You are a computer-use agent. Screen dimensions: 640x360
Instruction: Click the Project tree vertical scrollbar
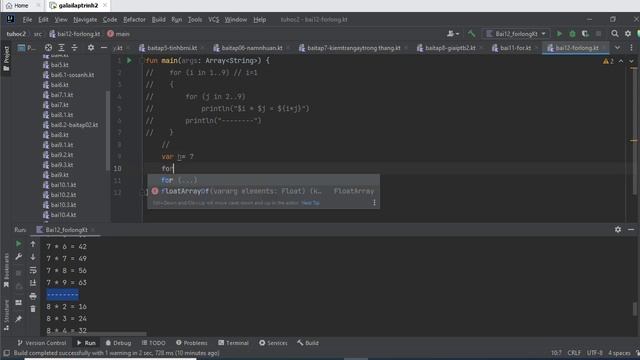pyautogui.click(x=108, y=131)
